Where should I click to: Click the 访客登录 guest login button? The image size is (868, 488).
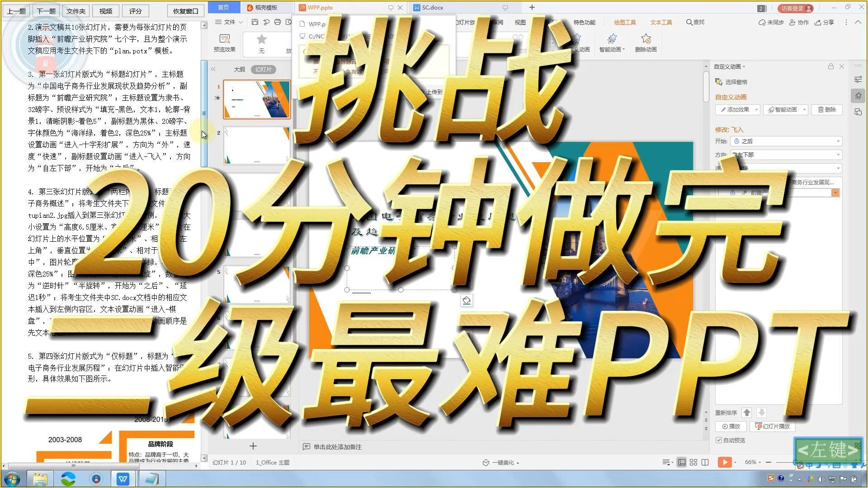click(x=796, y=8)
